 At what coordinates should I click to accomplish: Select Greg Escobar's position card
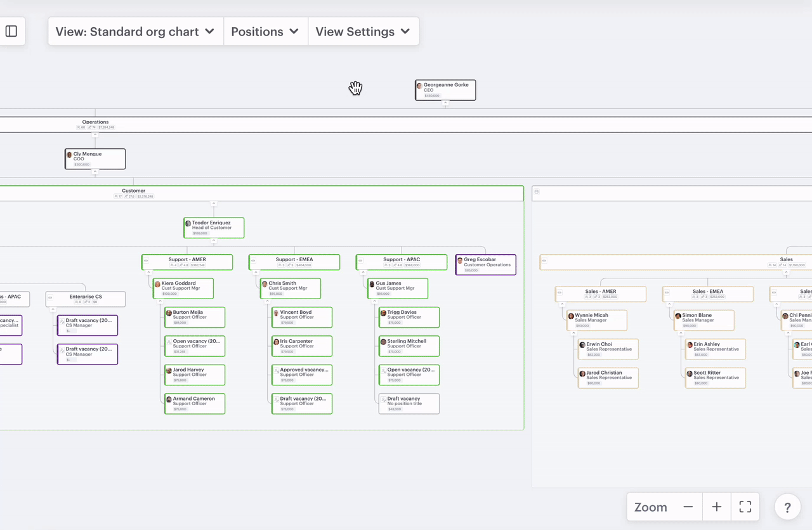(486, 264)
